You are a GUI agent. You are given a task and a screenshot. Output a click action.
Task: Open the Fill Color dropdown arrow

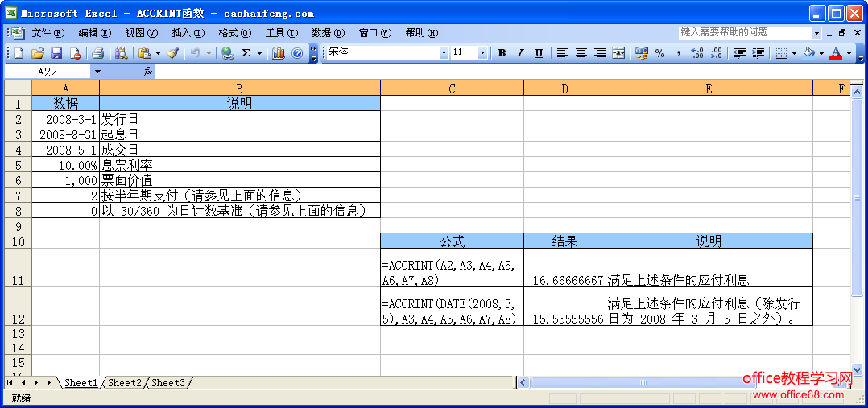point(821,53)
